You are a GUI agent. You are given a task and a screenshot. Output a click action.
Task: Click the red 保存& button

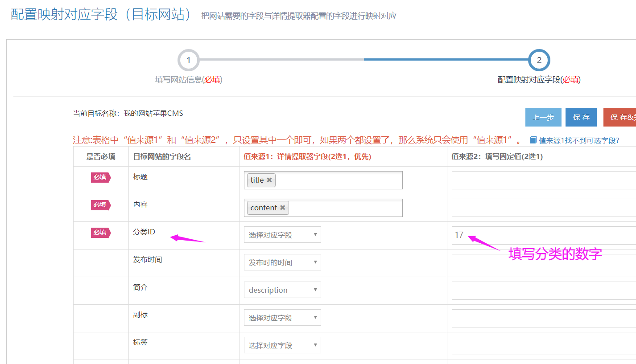[x=620, y=117]
